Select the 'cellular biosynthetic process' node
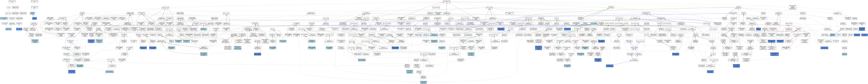The height and width of the screenshot is (84, 868). click(x=63, y=18)
